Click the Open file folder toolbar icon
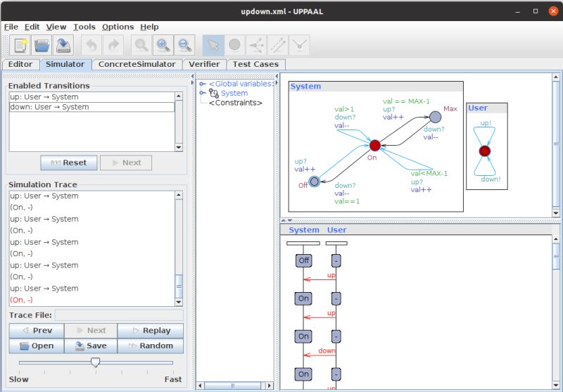The width and height of the screenshot is (563, 392). pyautogui.click(x=42, y=46)
